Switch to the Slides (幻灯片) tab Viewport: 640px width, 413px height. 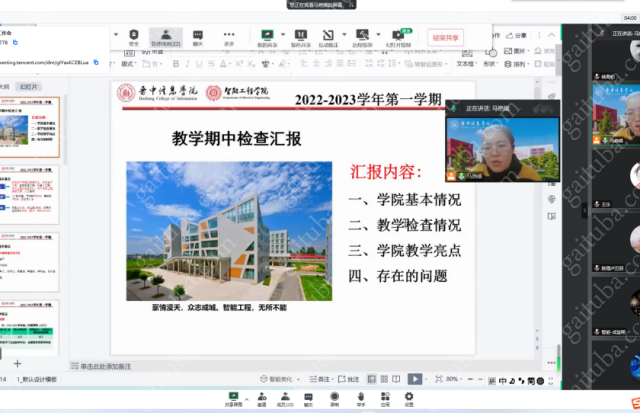tap(29, 87)
